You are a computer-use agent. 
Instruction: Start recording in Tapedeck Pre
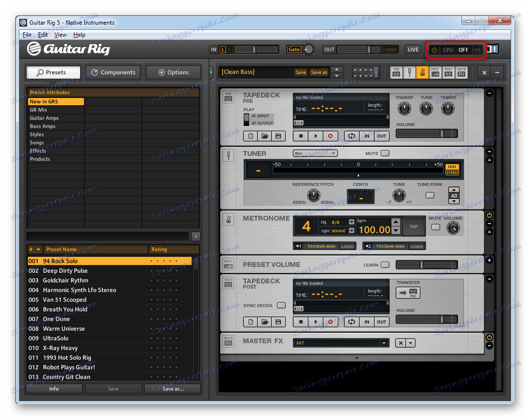pos(330,136)
